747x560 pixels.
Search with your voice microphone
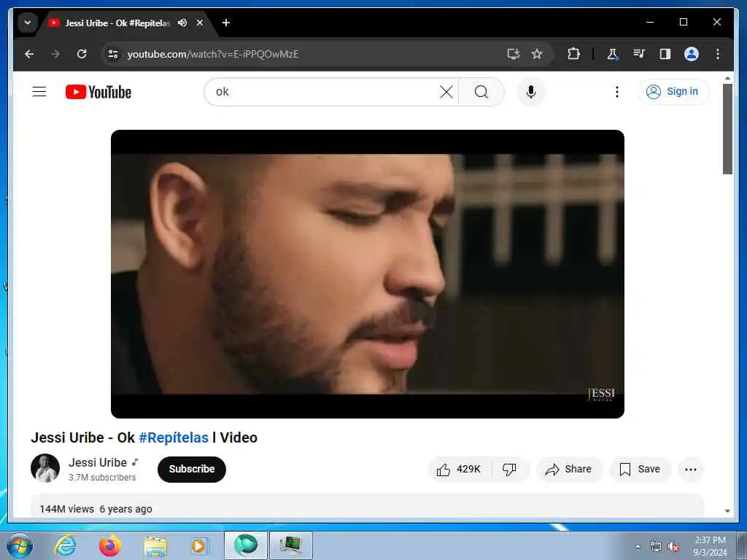coord(531,92)
